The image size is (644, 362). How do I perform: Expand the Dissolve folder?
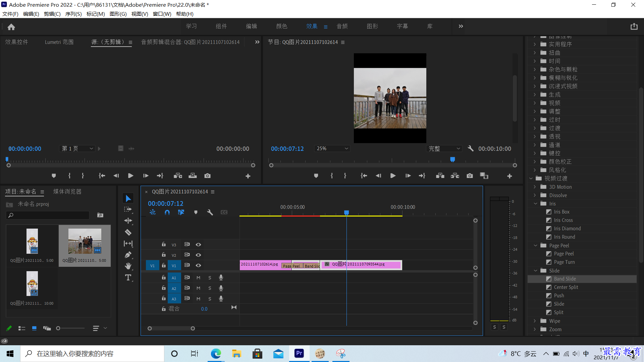[535, 195]
